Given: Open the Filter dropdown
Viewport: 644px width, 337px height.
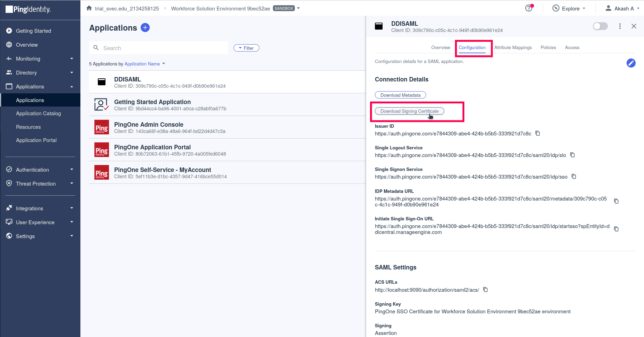Looking at the screenshot, I should (246, 48).
